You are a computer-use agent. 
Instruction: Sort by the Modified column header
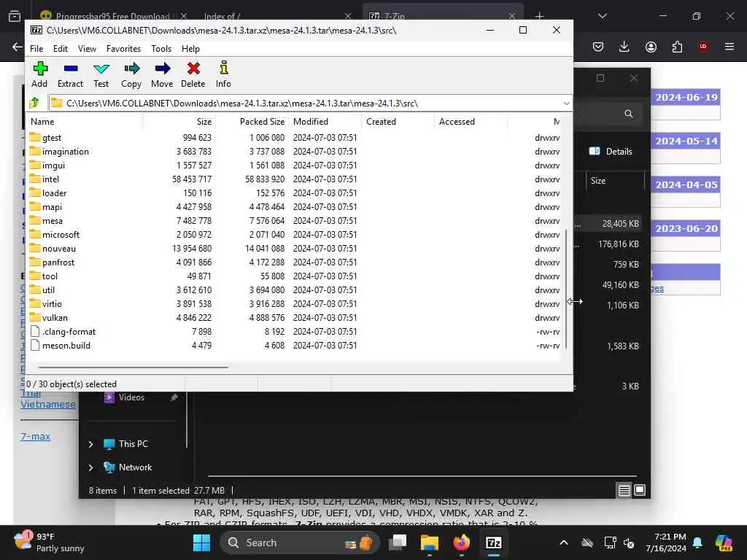coord(325,122)
